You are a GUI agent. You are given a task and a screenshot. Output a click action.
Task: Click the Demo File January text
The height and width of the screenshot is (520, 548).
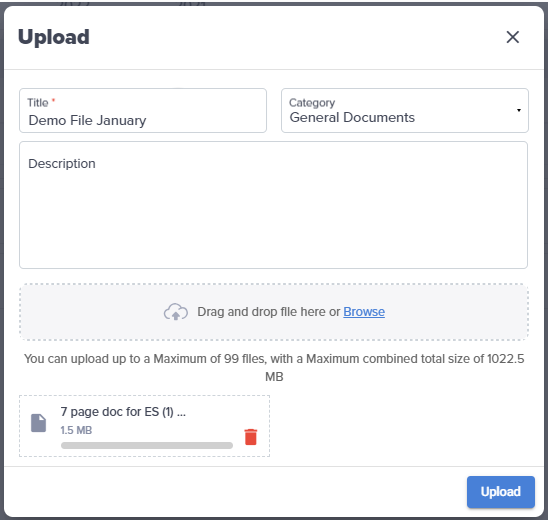(x=87, y=121)
